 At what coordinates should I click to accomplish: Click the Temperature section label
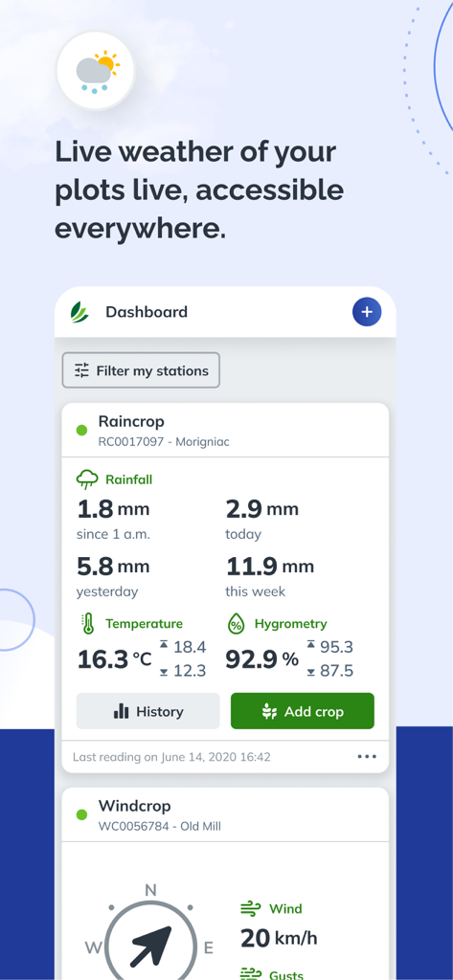click(144, 624)
